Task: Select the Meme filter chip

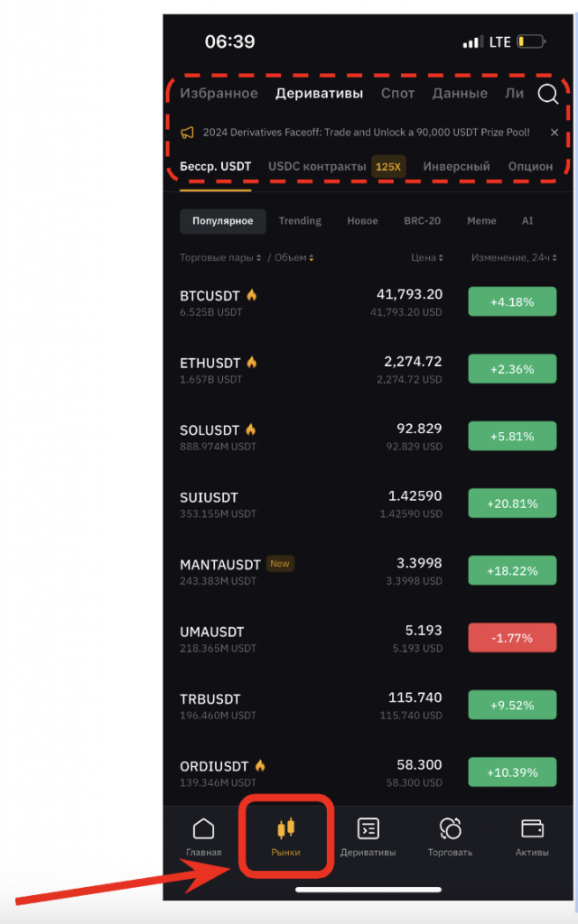Action: 481,221
